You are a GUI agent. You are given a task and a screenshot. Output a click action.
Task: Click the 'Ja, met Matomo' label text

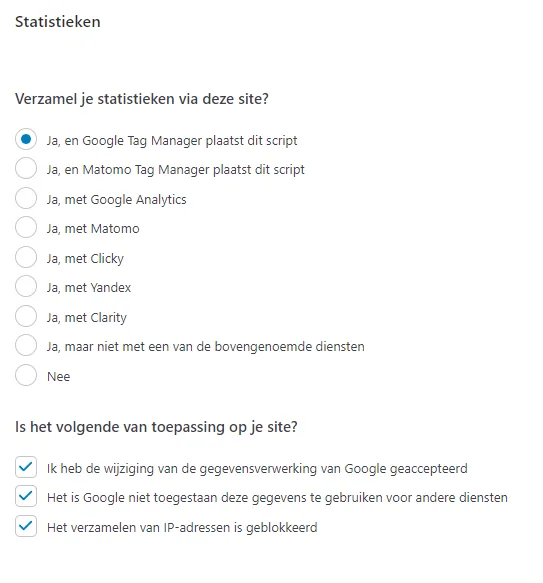point(93,229)
